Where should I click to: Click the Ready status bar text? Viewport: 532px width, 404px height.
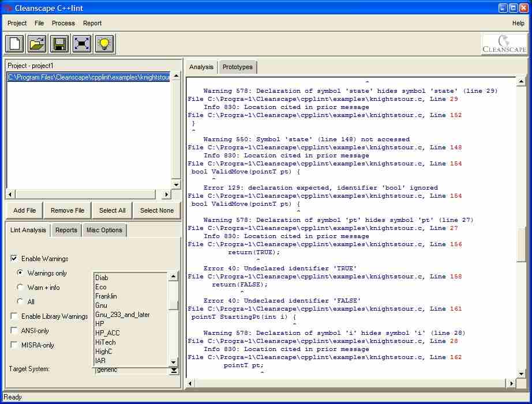13,397
